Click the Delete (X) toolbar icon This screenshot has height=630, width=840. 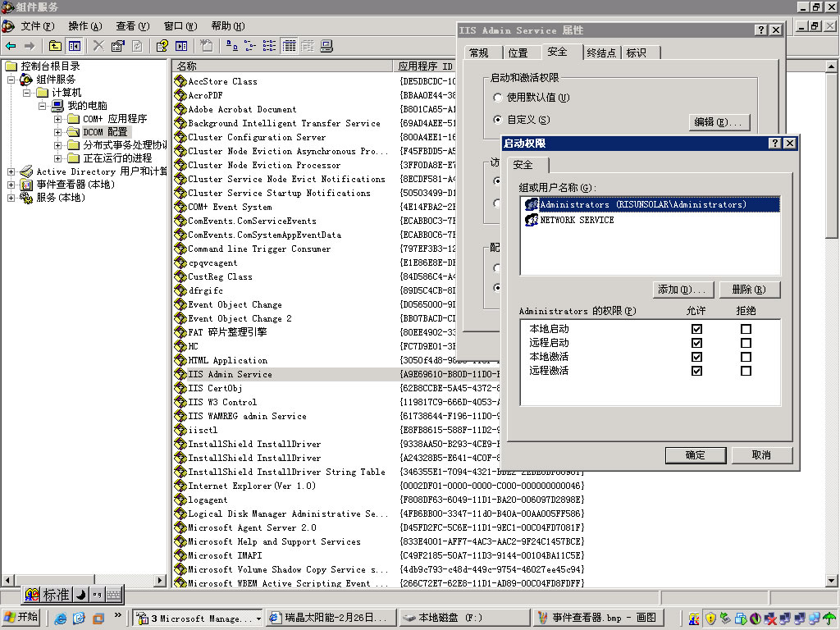tap(98, 46)
